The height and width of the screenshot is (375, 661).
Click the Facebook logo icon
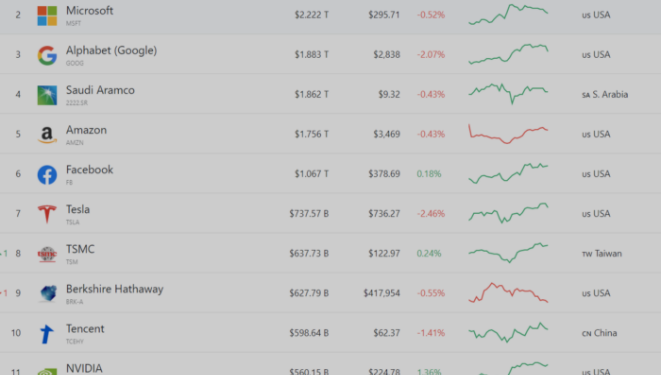47,174
